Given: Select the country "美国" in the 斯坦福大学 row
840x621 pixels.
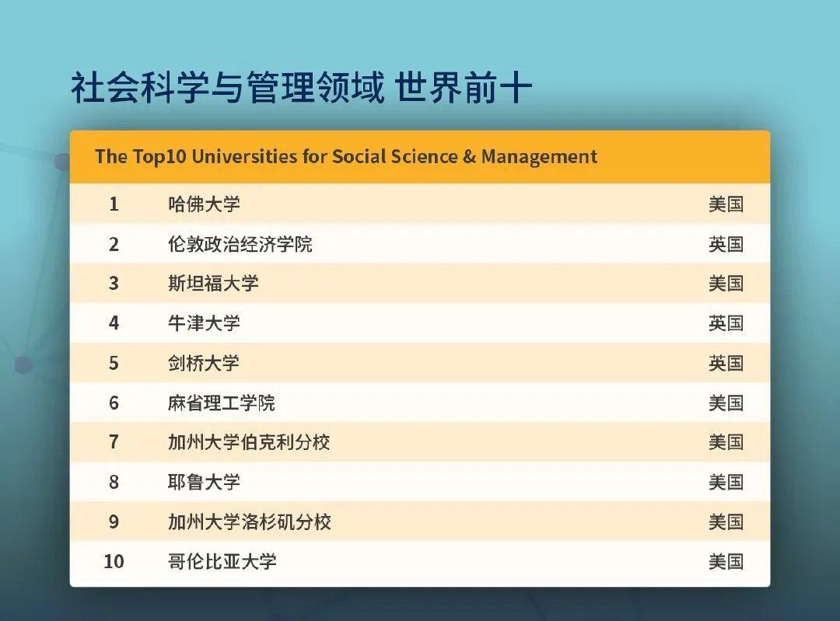Looking at the screenshot, I should point(726,283).
